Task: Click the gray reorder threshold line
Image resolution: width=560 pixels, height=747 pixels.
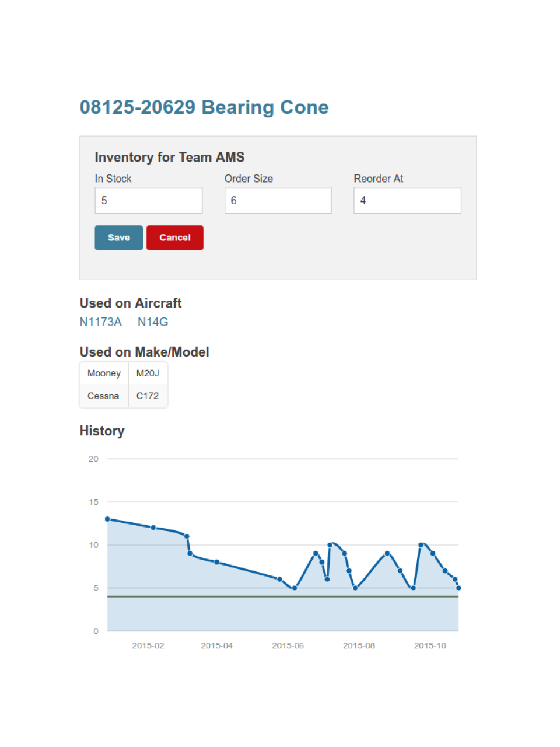Action: 233,596
